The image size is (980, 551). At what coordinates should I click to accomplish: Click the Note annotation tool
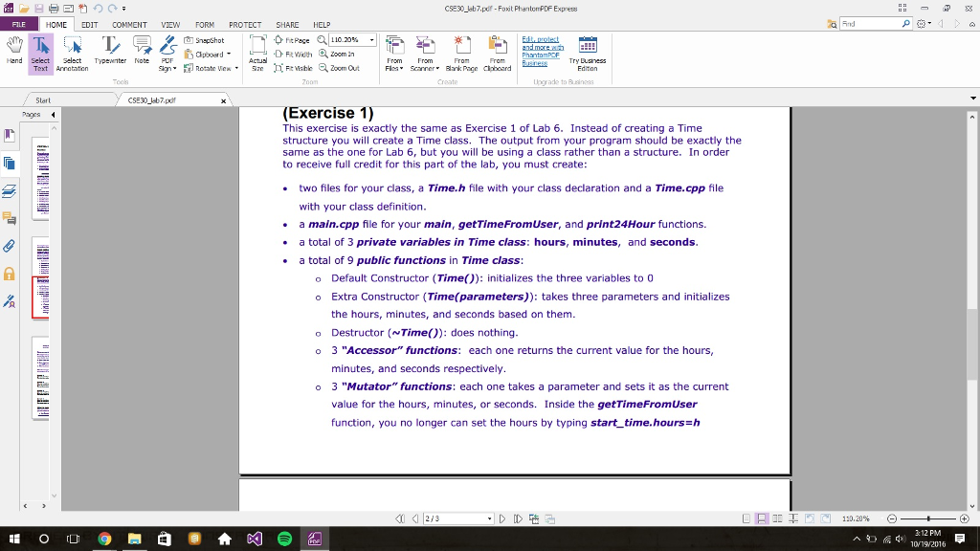[x=142, y=51]
